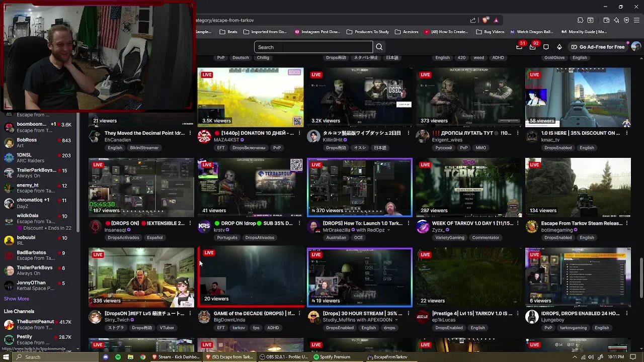Open the volume icon in the system tray

[591, 357]
